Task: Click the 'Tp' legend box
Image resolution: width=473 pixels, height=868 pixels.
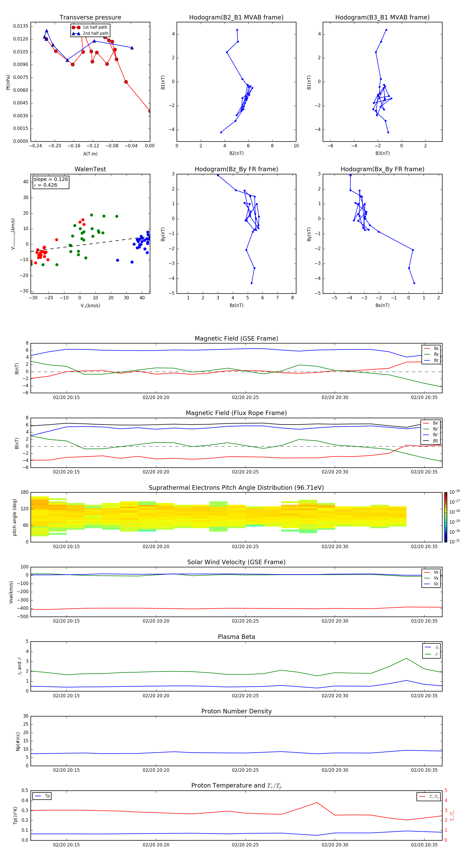Action: coord(42,796)
